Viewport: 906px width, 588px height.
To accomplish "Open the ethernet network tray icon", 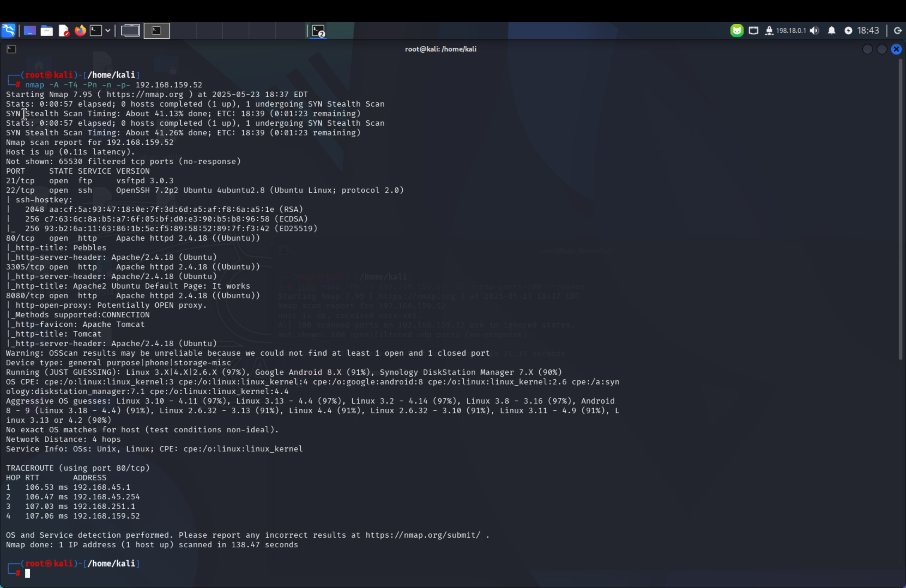I will [x=753, y=31].
